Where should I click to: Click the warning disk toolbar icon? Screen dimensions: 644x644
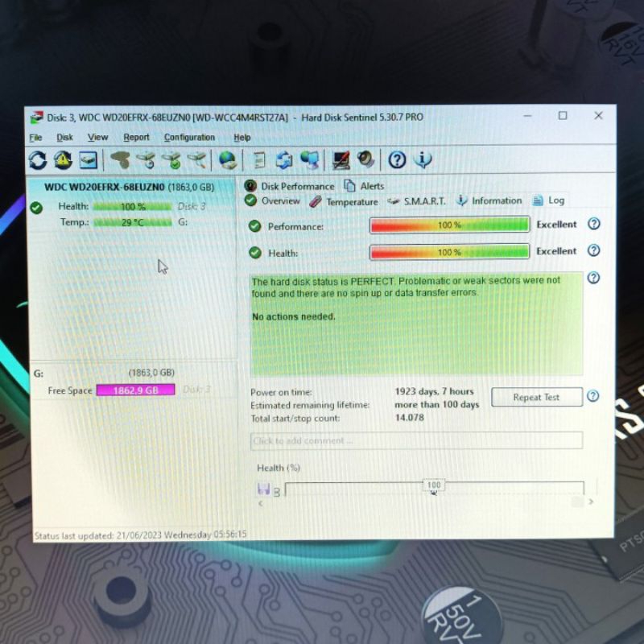click(63, 159)
